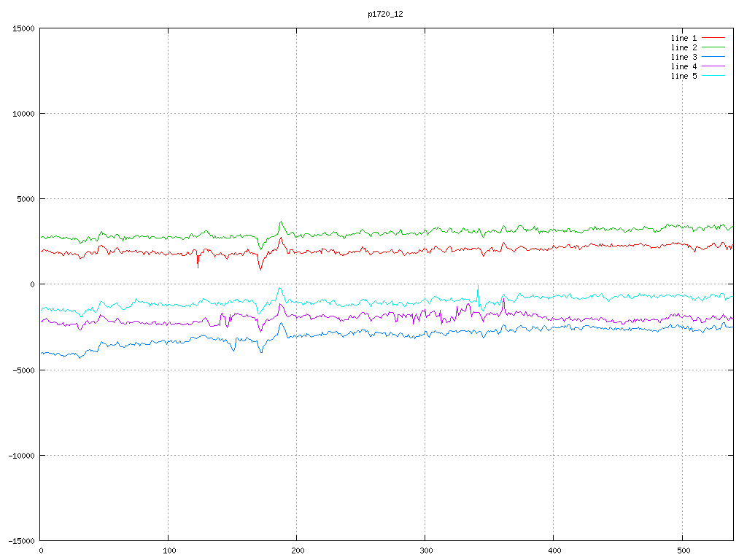Click the purple line 4 legend sample
This screenshot has height=560, width=747.
point(713,66)
